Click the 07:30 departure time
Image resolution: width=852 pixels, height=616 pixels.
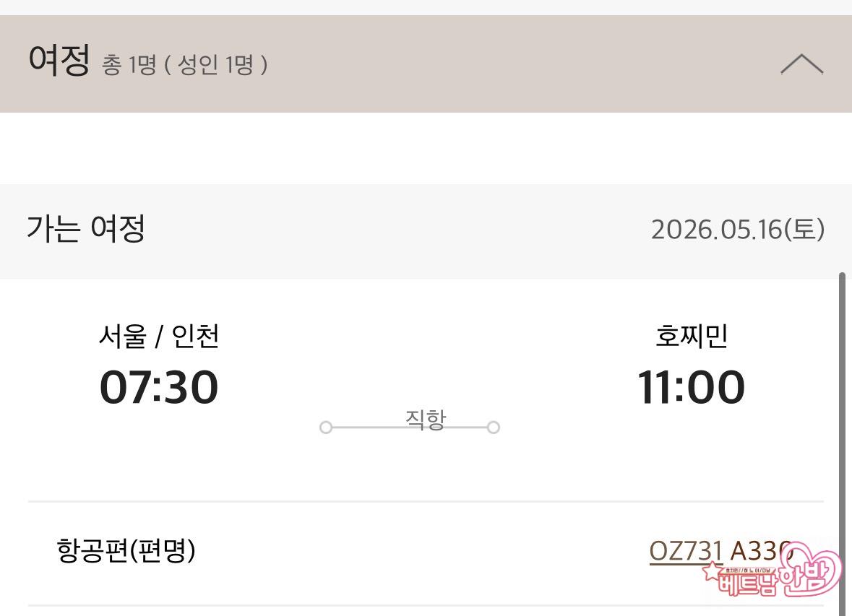(159, 387)
